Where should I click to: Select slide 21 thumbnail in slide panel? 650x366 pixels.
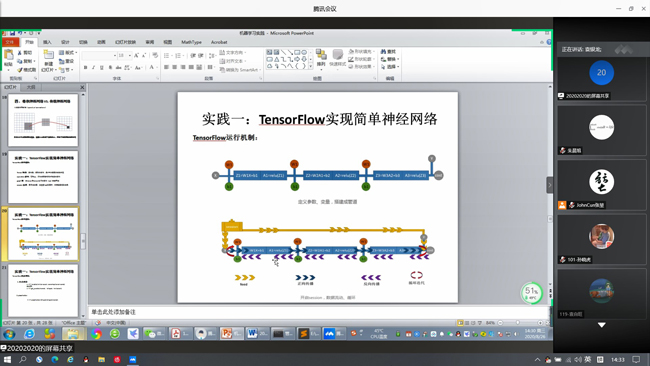(x=43, y=291)
